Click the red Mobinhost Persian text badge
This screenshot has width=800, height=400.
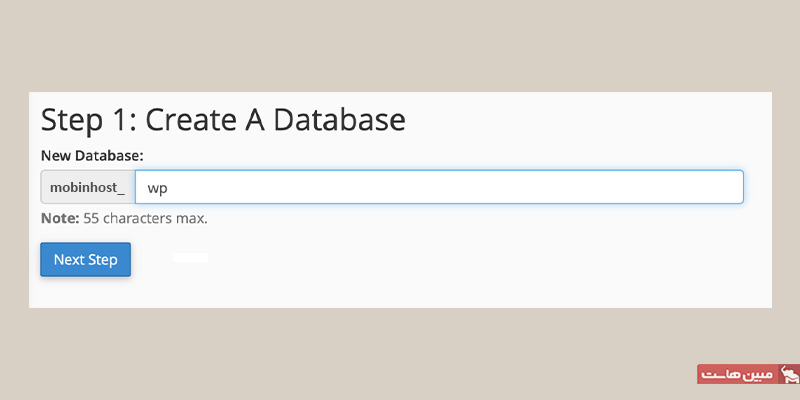pyautogui.click(x=736, y=374)
